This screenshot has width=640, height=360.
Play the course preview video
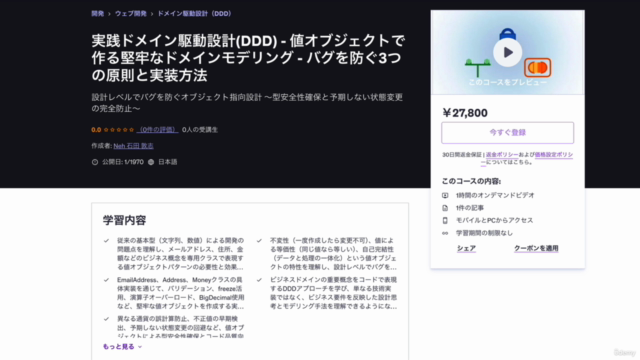(507, 52)
